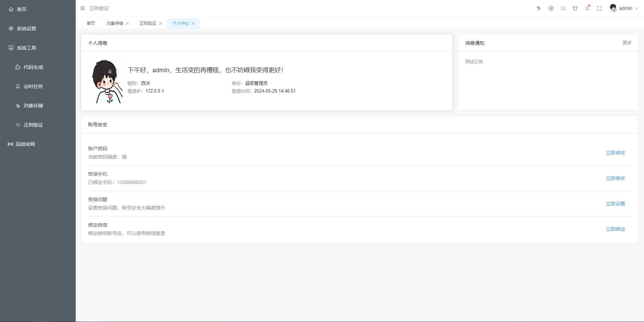Viewport: 644px width, 322px height.
Task: Click 更多 in 消息通知 panel
Action: [x=627, y=43]
